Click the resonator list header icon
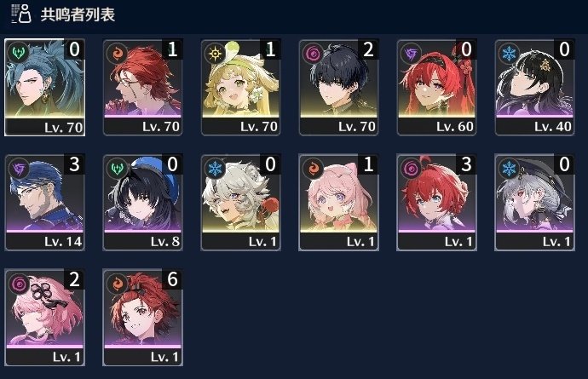 (21, 14)
